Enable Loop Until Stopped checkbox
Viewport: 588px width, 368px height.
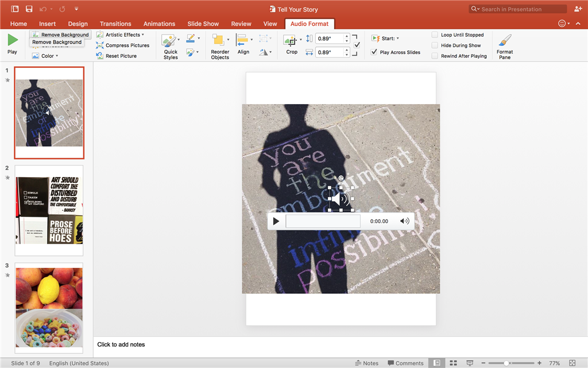435,35
